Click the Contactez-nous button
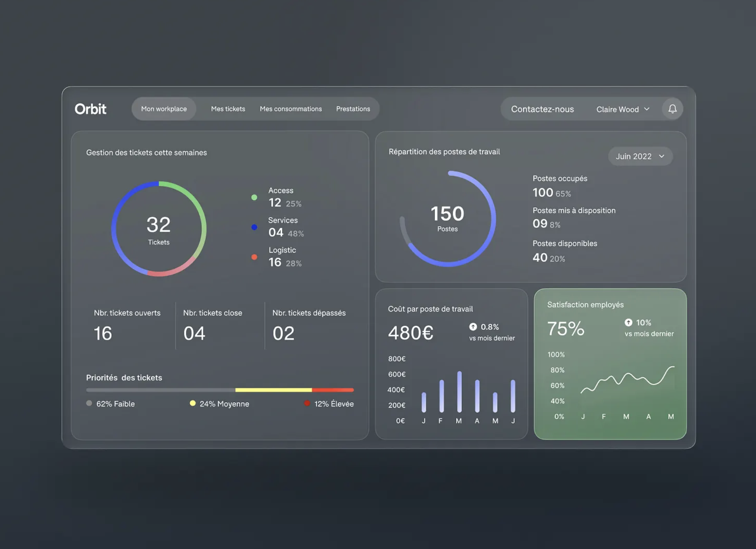Viewport: 756px width, 549px height. 542,109
